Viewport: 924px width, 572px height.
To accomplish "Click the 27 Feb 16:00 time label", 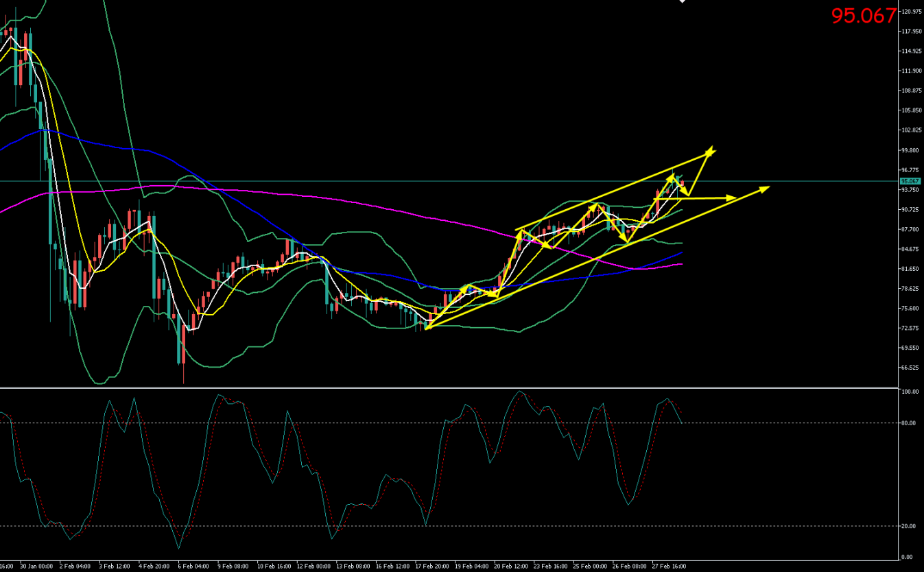I will click(x=667, y=567).
